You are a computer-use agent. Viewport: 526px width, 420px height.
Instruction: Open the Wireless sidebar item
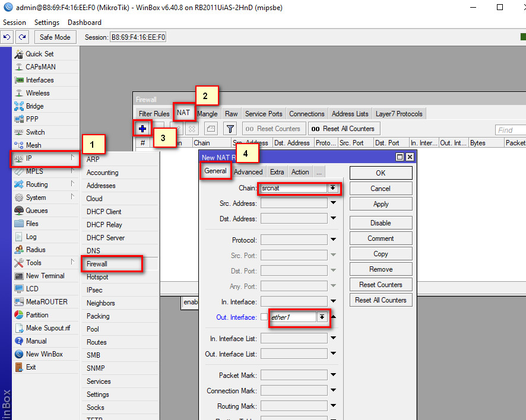click(x=37, y=93)
